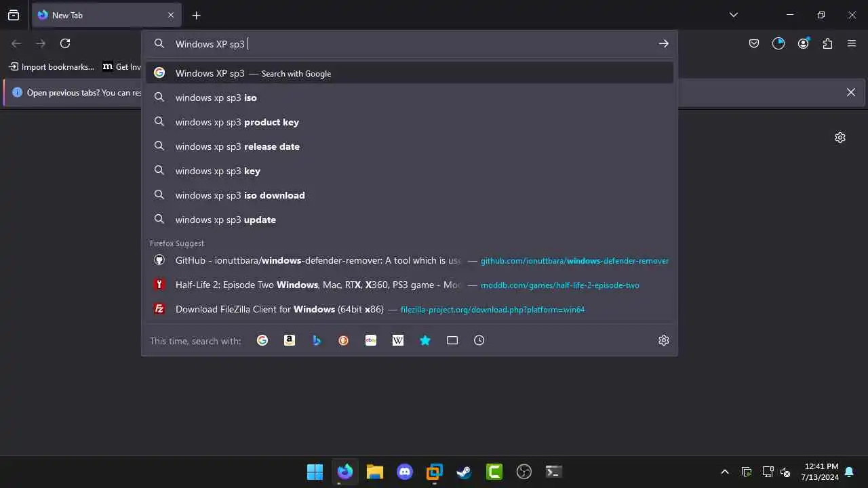The width and height of the screenshot is (868, 488).
Task: Open Camtasia from taskbar
Action: pos(494,472)
